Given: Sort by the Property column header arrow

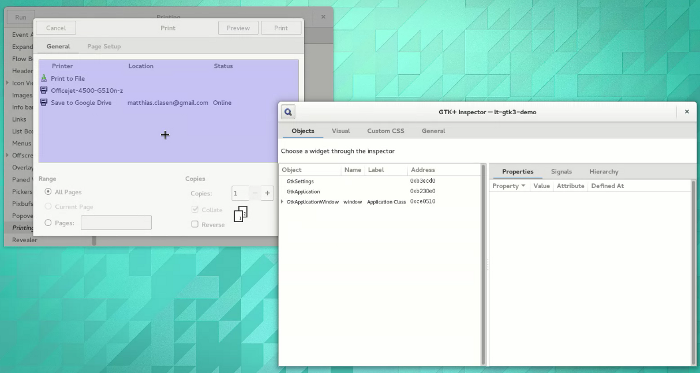Looking at the screenshot, I should click(x=523, y=186).
